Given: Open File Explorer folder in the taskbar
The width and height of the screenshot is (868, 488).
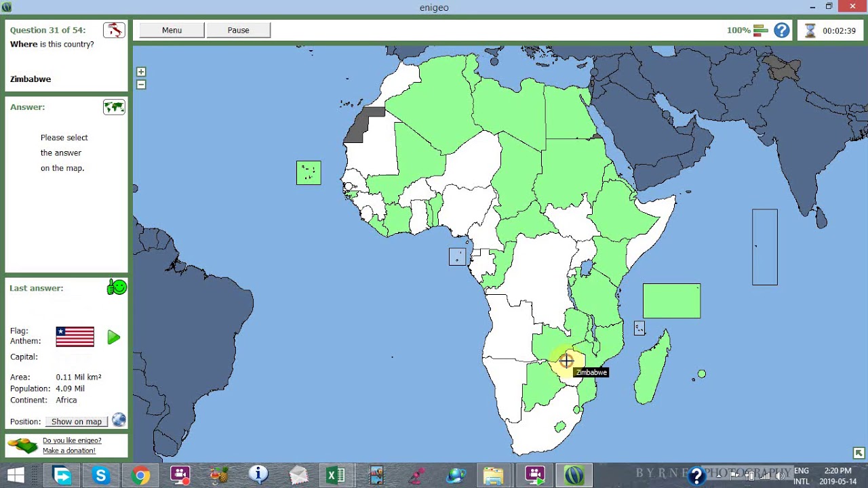Looking at the screenshot, I should 493,476.
